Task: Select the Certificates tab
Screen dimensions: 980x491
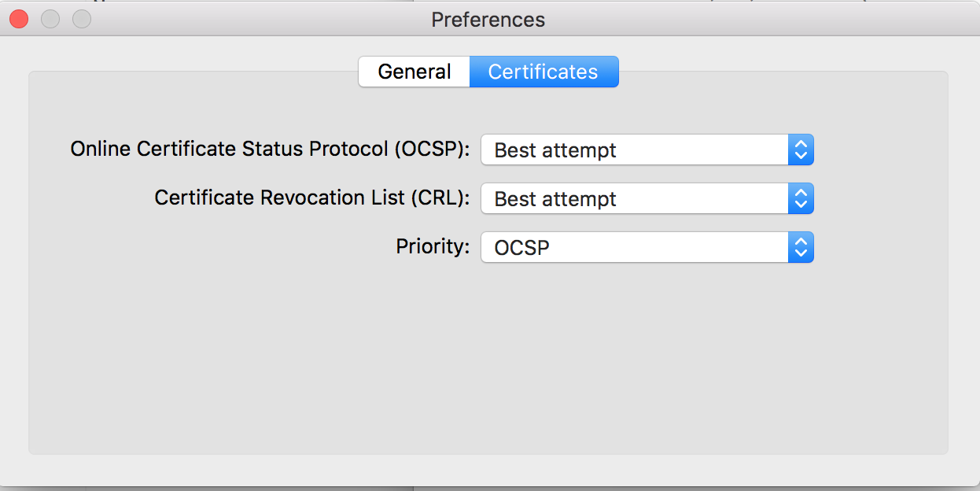Action: pyautogui.click(x=543, y=72)
